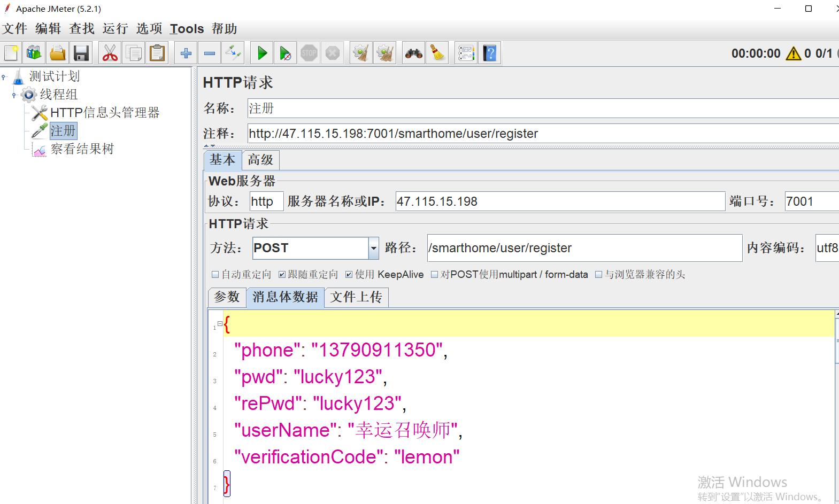Click the Paste clipboard icon
839x504 pixels.
[157, 53]
